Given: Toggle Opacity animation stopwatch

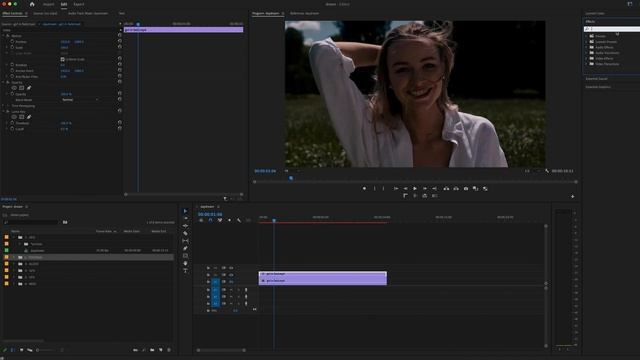Looking at the screenshot, I should [12, 94].
